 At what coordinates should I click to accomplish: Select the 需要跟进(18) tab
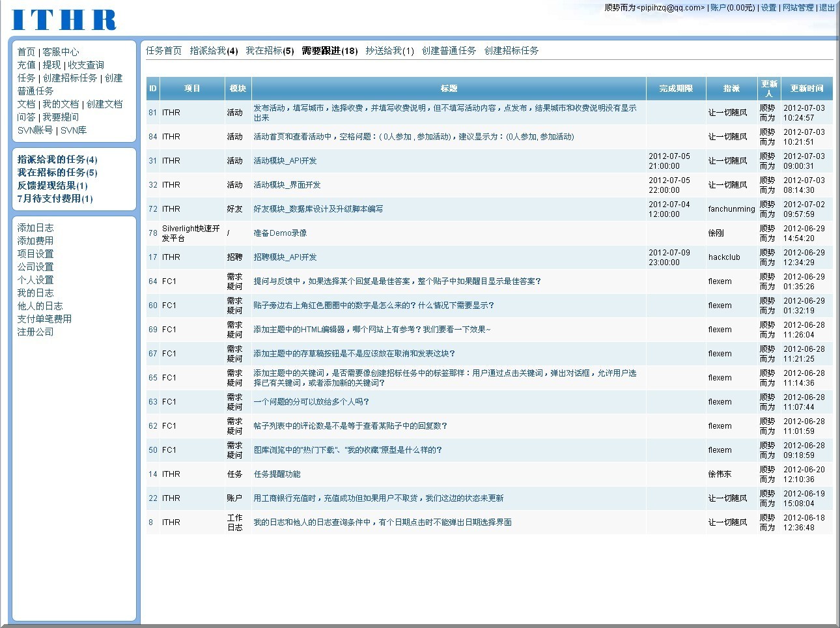329,51
